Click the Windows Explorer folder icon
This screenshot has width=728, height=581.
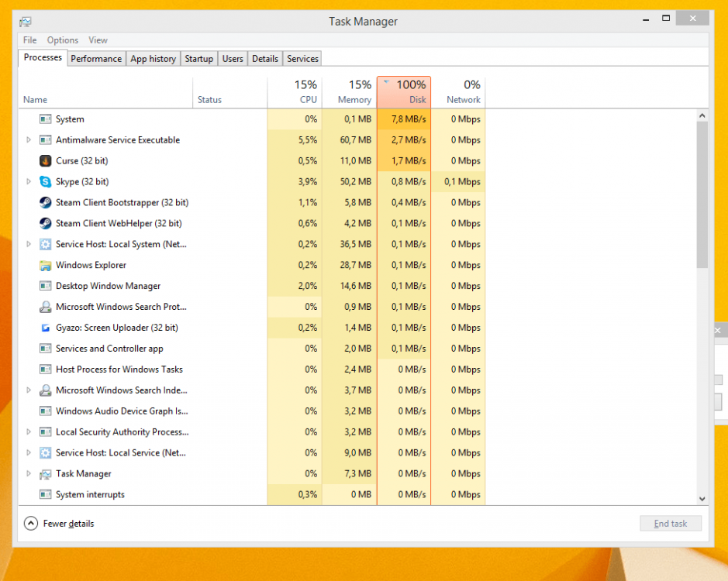[x=45, y=266]
